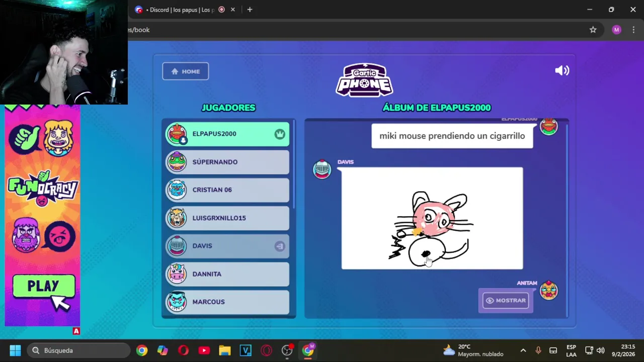Mute the game sound speaker icon
The width and height of the screenshot is (644, 362).
[562, 71]
